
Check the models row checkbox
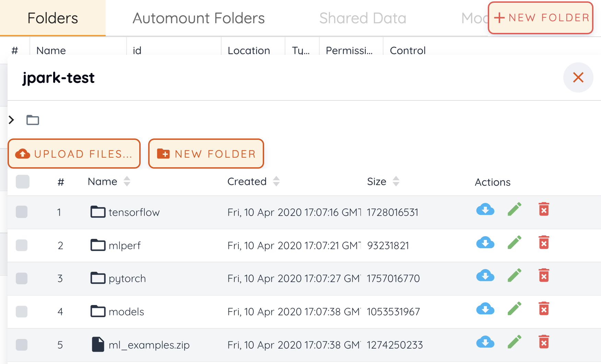click(22, 311)
